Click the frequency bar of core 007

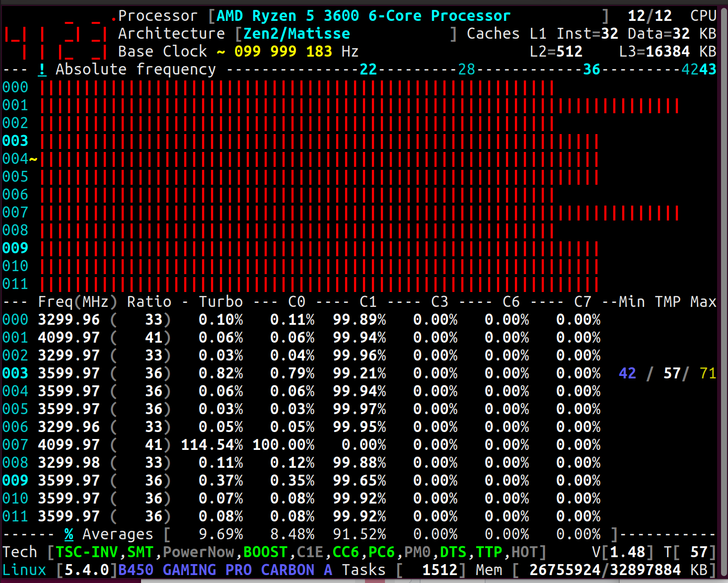360,213
